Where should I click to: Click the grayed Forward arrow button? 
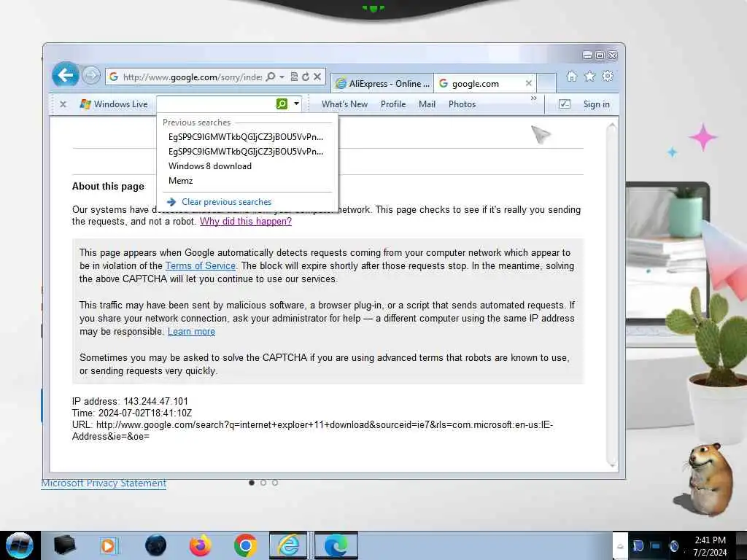click(x=91, y=75)
